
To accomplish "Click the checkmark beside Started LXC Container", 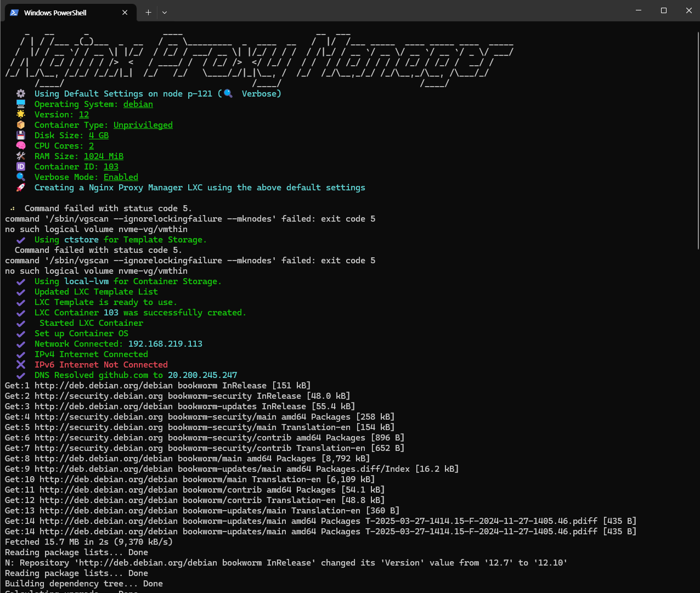I will [21, 323].
